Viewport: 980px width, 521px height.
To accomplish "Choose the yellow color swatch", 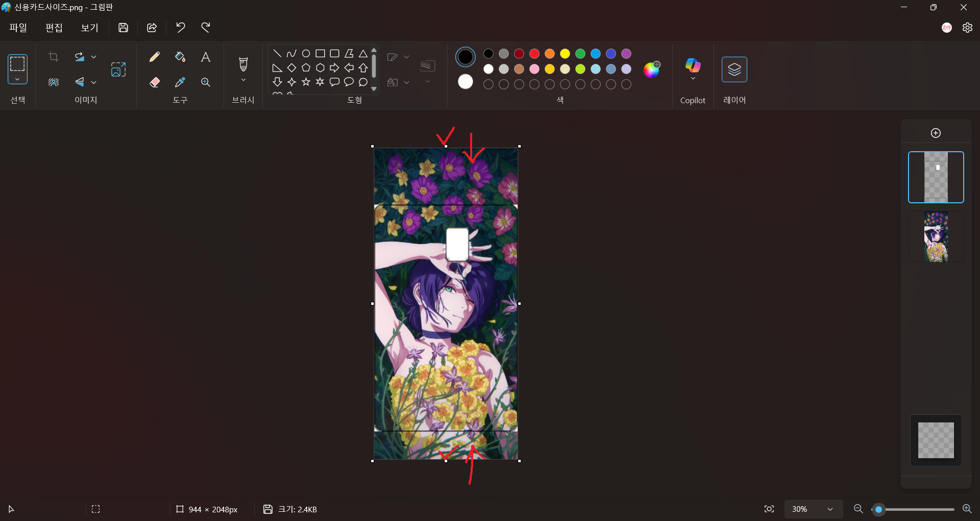I will pyautogui.click(x=565, y=54).
